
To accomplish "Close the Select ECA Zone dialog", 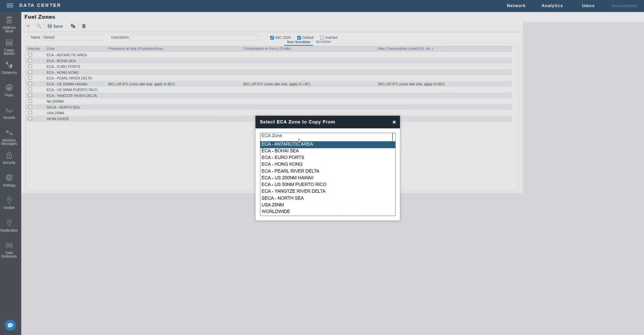I will pyautogui.click(x=394, y=122).
